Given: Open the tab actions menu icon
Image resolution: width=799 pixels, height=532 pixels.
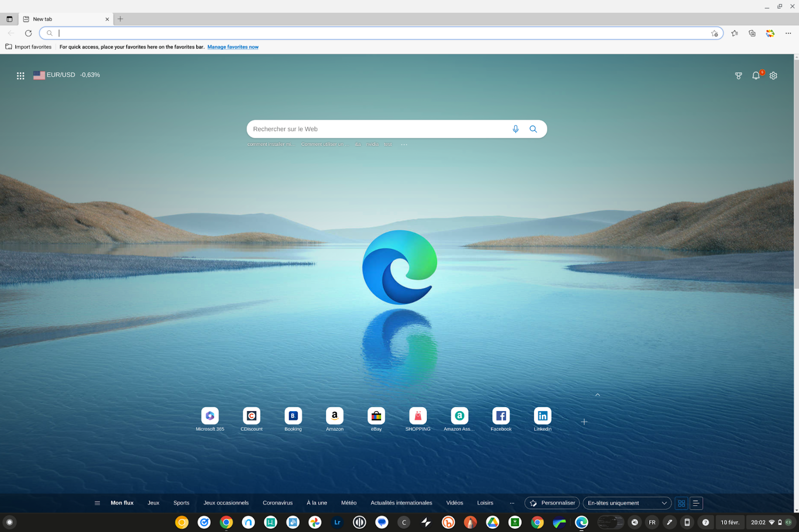Looking at the screenshot, I should pyautogui.click(x=9, y=19).
